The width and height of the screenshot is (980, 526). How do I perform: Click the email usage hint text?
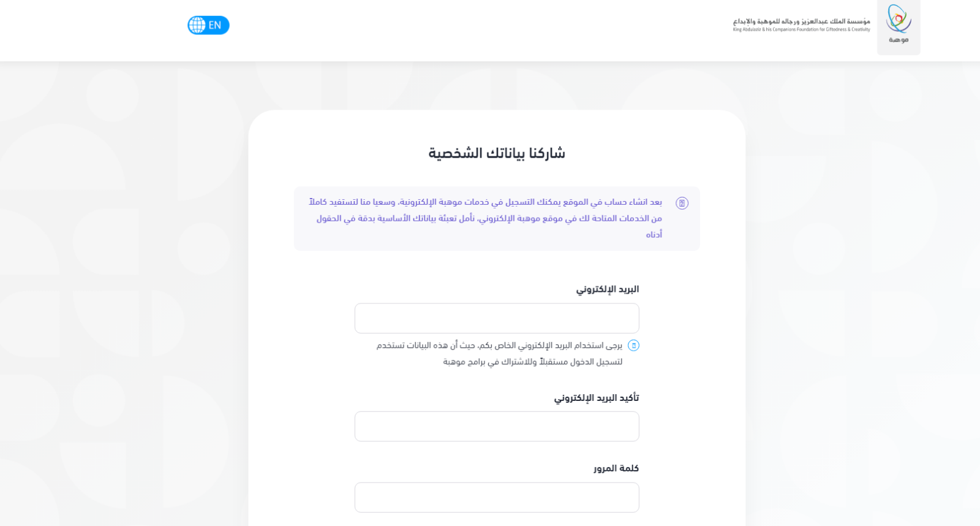pyautogui.click(x=499, y=346)
